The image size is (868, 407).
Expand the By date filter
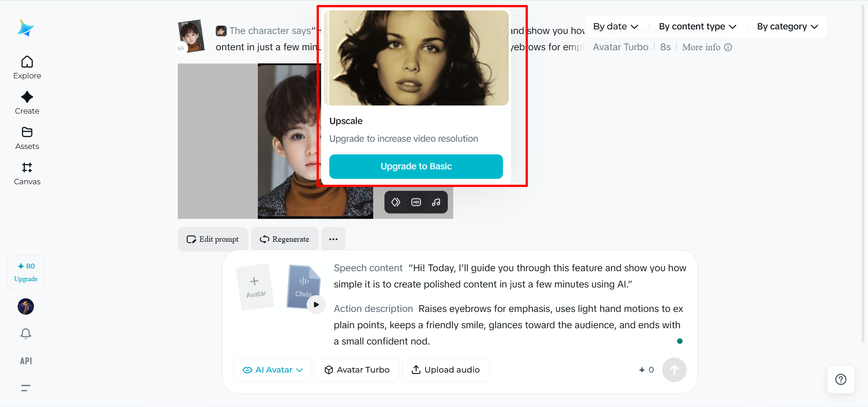616,27
